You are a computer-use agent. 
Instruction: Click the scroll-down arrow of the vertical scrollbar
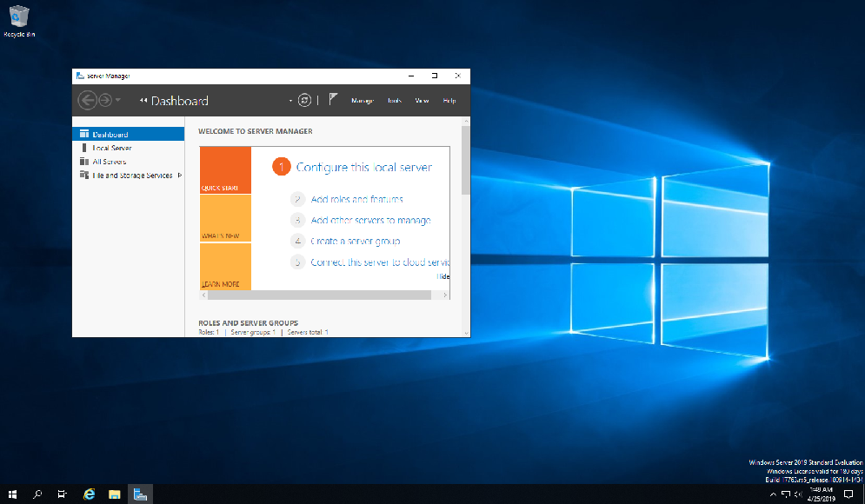[466, 333]
